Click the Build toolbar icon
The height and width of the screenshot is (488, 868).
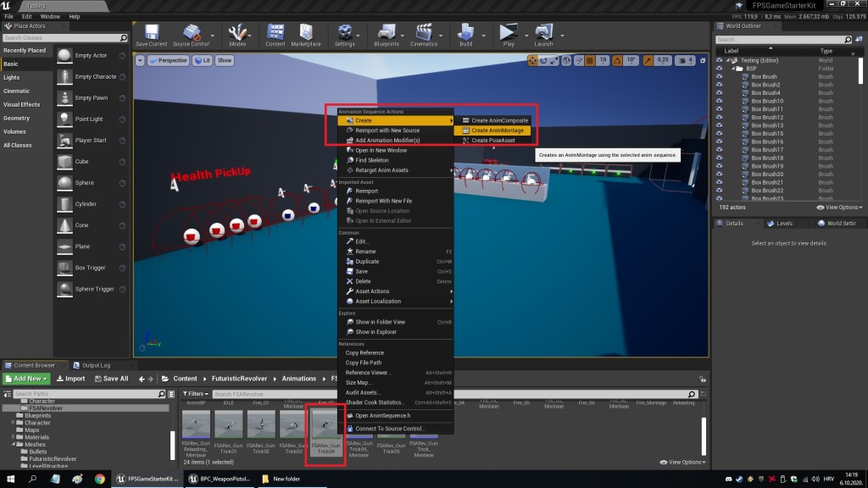(465, 34)
